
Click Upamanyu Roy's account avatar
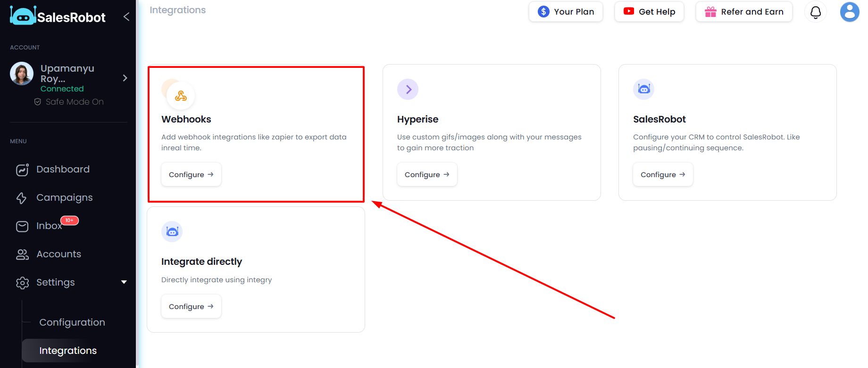pos(22,74)
